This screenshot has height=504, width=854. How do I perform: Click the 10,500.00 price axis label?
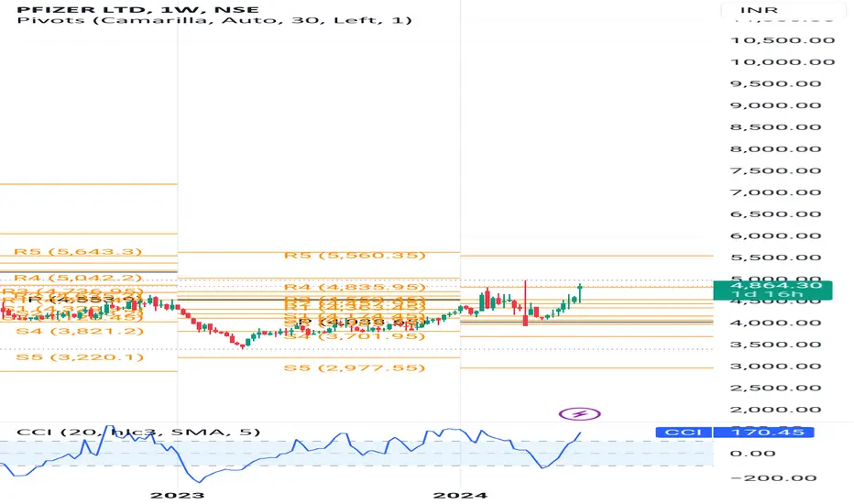pyautogui.click(x=783, y=40)
